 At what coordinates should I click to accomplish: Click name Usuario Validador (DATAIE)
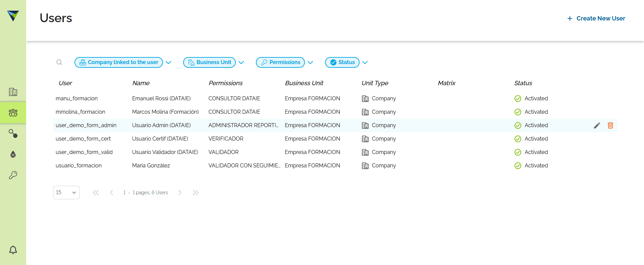[x=165, y=152]
